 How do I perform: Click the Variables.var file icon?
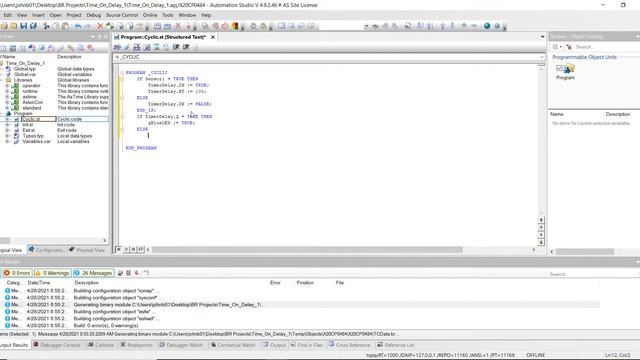pyautogui.click(x=16, y=142)
